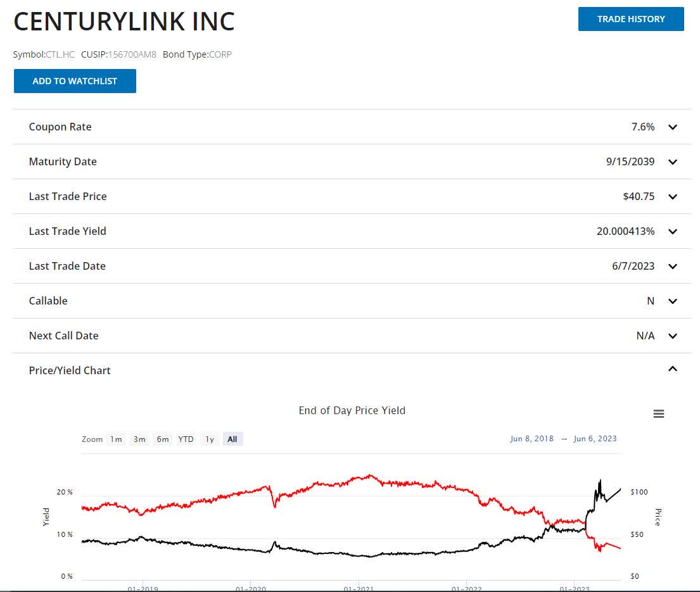This screenshot has height=592, width=700.
Task: Click the Last Trade Date label
Action: pyautogui.click(x=67, y=266)
